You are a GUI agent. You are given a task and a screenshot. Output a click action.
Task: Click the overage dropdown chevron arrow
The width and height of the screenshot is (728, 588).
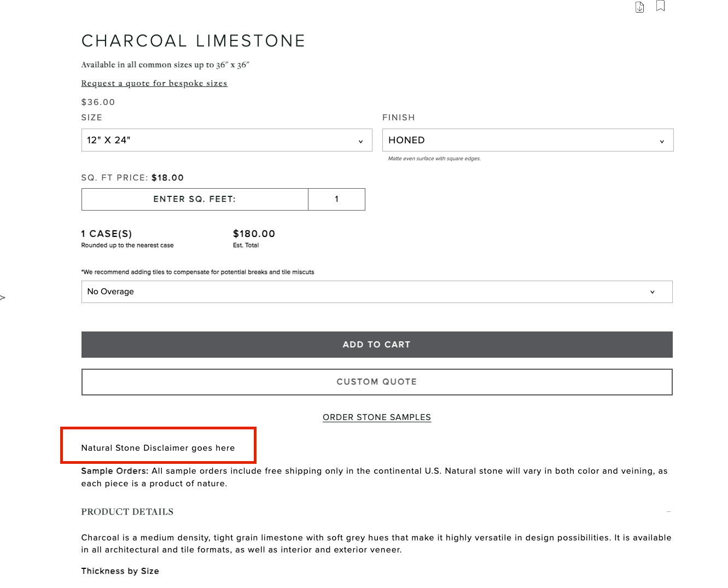click(x=652, y=292)
